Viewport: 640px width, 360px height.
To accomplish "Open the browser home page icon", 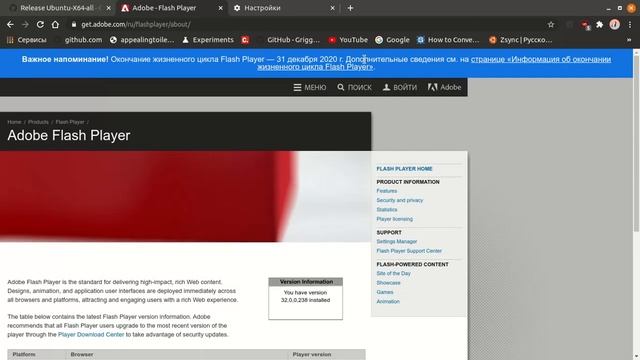I will tap(55, 24).
